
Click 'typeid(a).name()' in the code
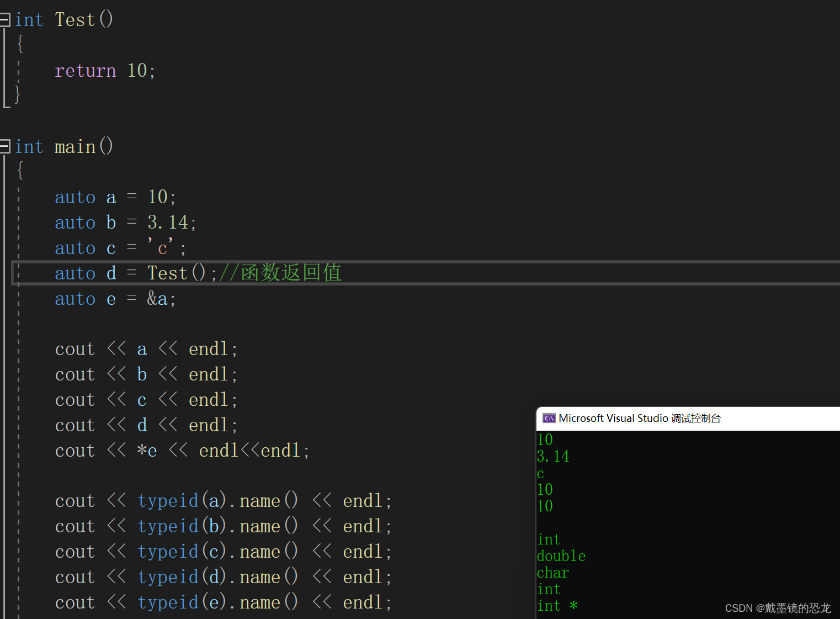point(218,501)
